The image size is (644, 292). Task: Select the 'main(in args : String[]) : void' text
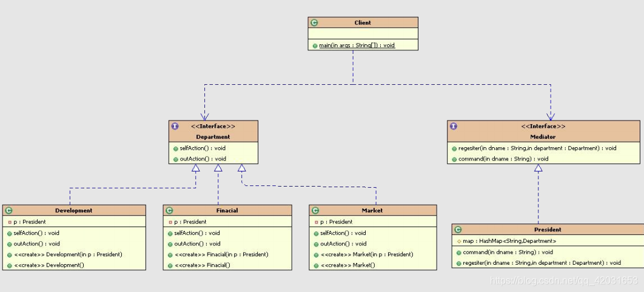point(357,45)
